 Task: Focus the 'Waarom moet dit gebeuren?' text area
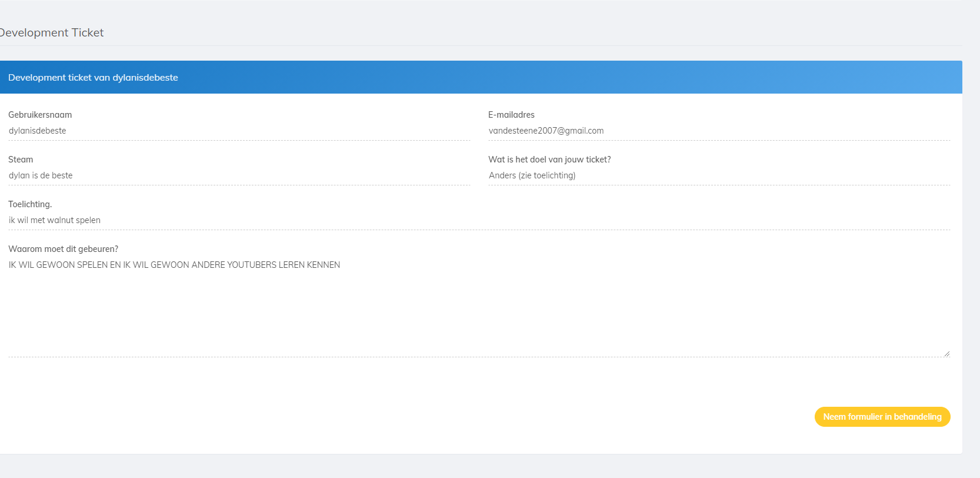(x=479, y=306)
